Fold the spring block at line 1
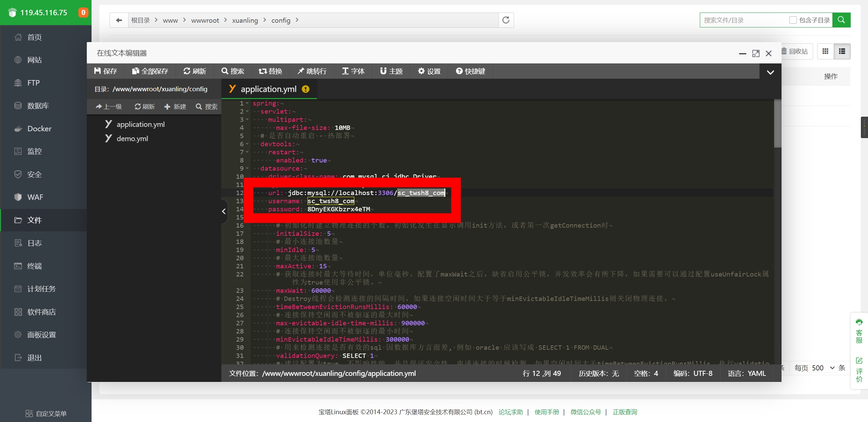Screen dimensions: 868x422 248,103
